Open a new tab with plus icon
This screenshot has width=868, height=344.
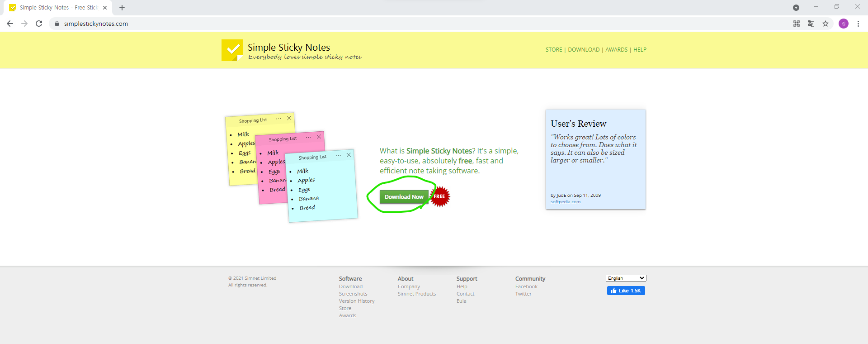122,8
